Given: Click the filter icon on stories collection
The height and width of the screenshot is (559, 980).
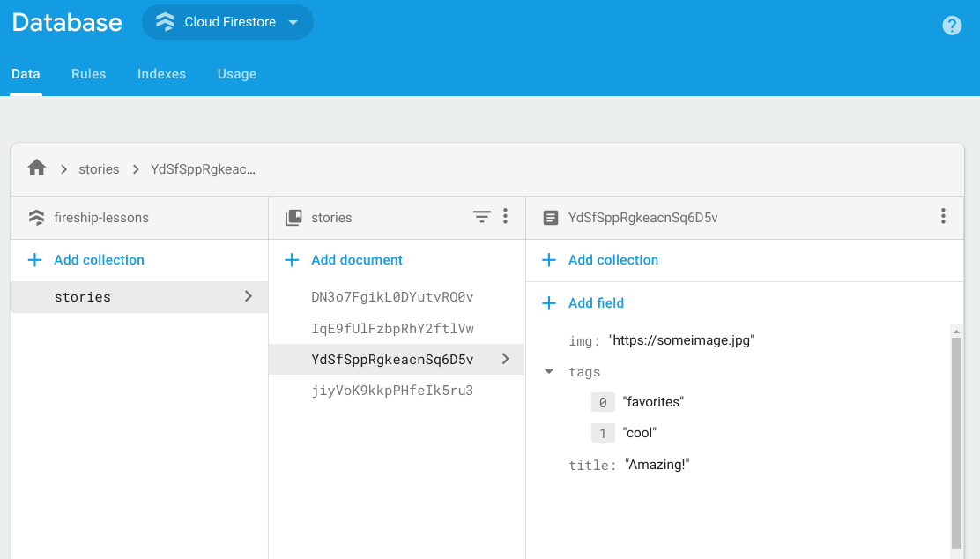Looking at the screenshot, I should coord(480,216).
